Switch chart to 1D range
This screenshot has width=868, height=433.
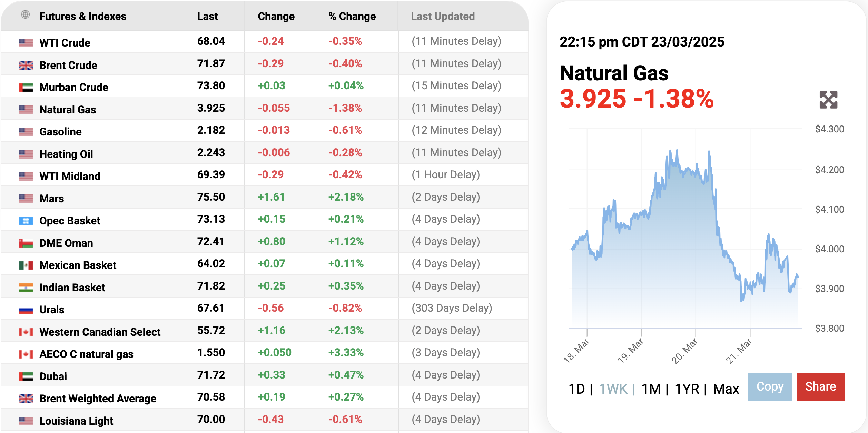pyautogui.click(x=576, y=389)
